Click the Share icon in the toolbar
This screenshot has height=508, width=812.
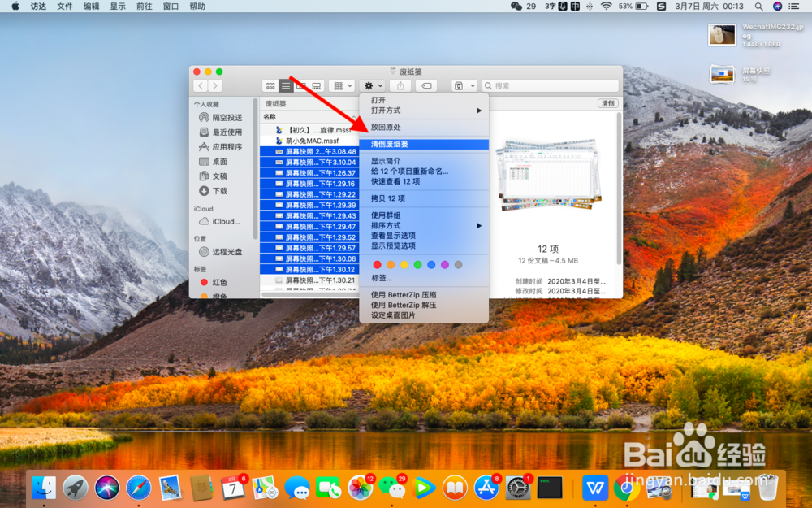tap(400, 85)
